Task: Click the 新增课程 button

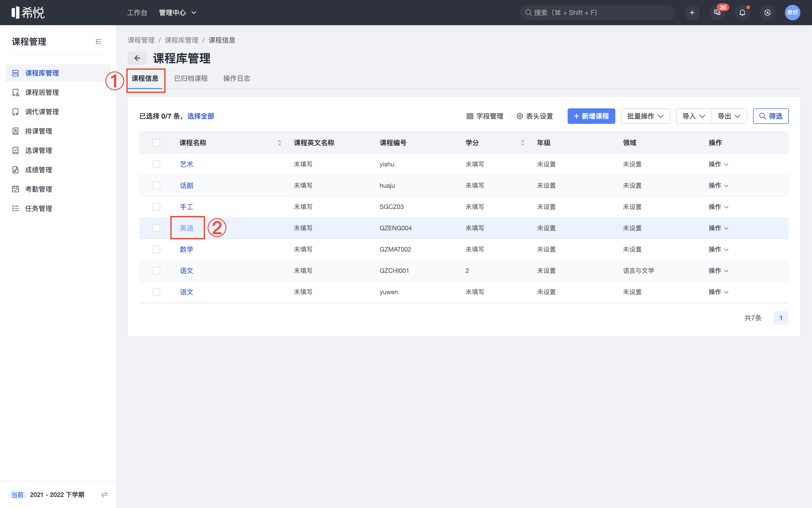Action: pyautogui.click(x=591, y=116)
